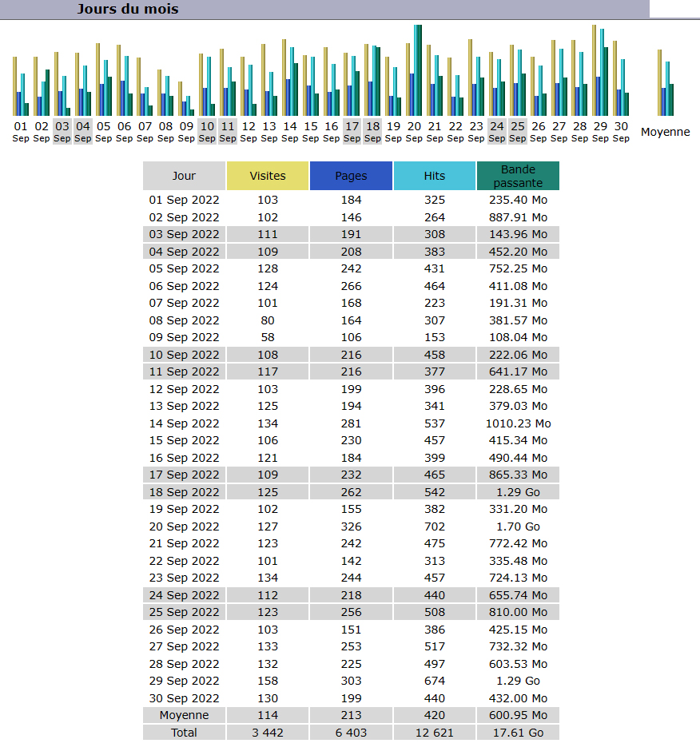Click total bandwidth 17.61 Go
Image resolution: width=700 pixels, height=755 pixels.
click(x=518, y=733)
